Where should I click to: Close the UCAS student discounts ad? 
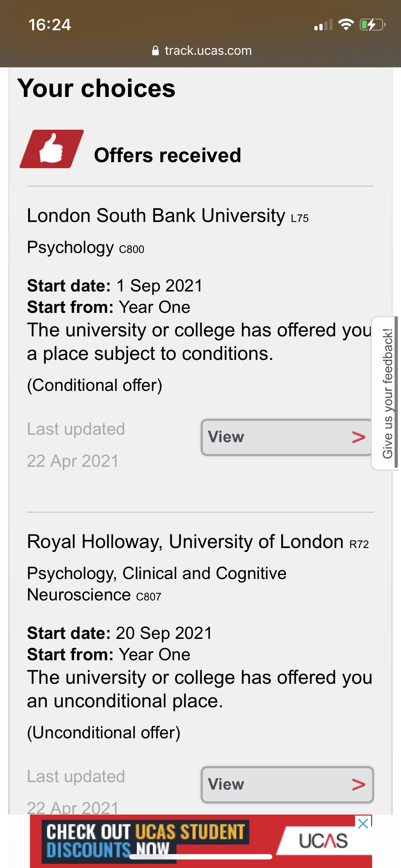tap(363, 823)
